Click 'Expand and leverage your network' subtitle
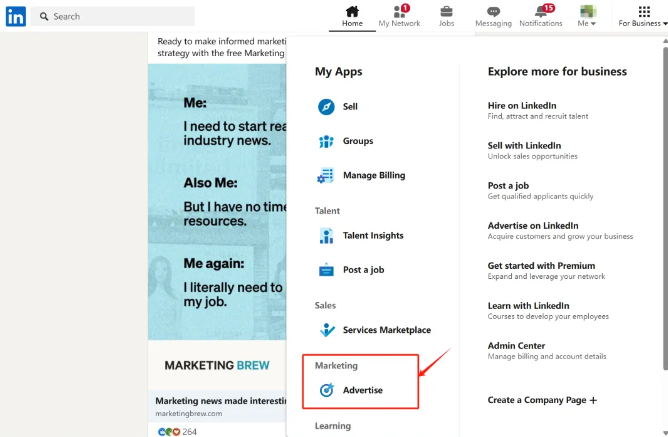Viewport: 668px width, 437px height. click(546, 276)
